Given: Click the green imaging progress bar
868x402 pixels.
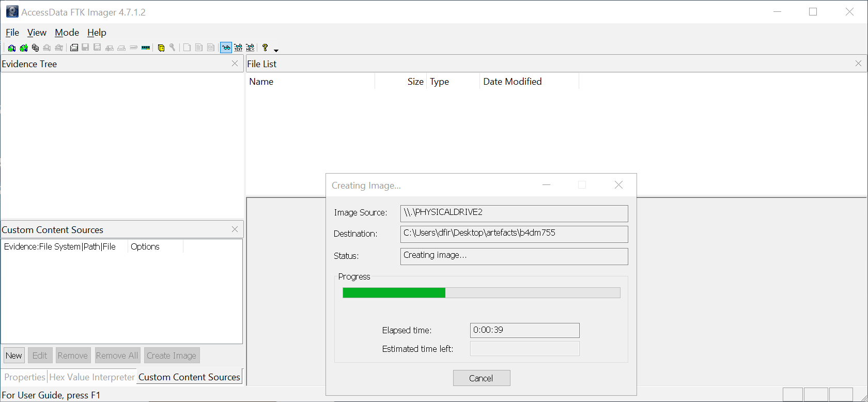Looking at the screenshot, I should [x=394, y=293].
